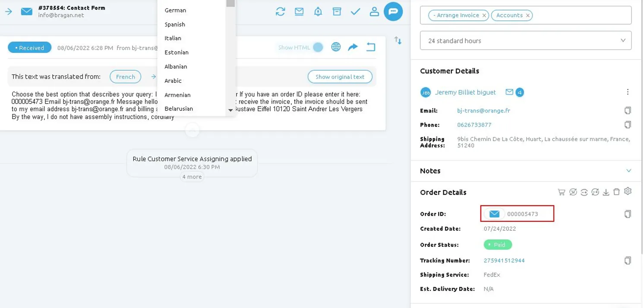
Task: Click the Rule Customer Service Assigning applied entry
Action: pos(192,163)
